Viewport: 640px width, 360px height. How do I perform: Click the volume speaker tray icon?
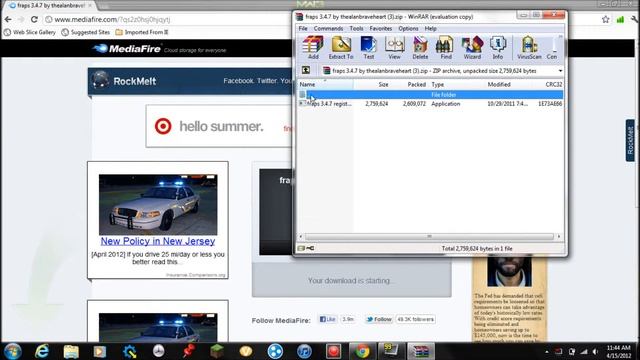coord(596,351)
